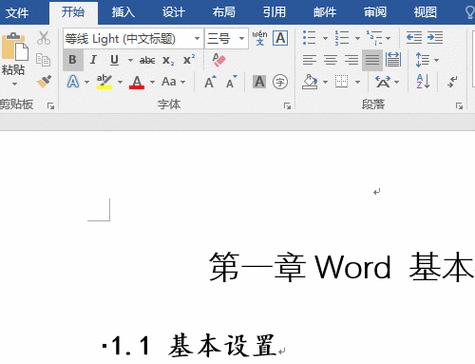Click the Copy icon
Screen dimensions: 475x364
(x=43, y=60)
